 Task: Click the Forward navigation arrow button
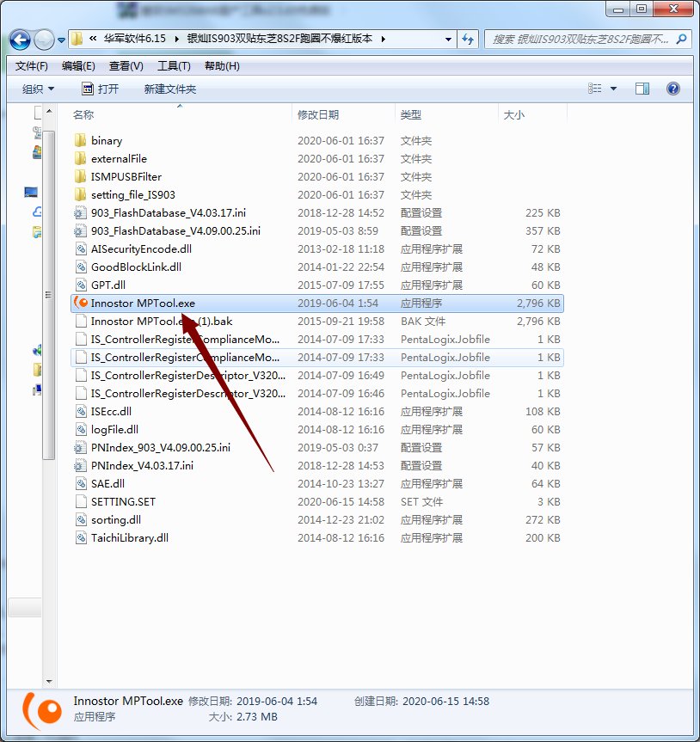coord(45,40)
